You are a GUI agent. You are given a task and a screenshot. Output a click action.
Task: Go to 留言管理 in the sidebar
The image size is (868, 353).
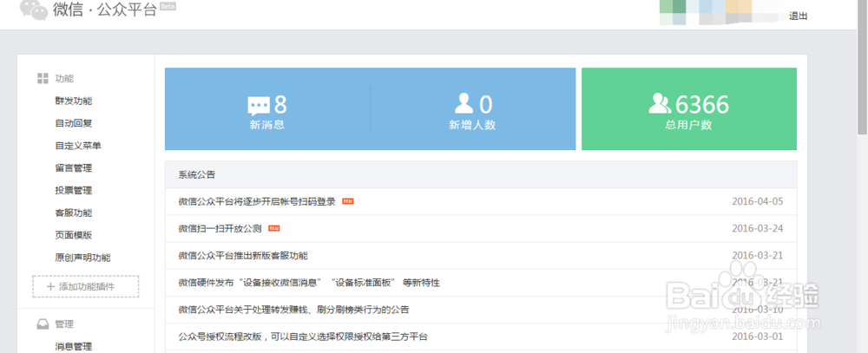pos(74,168)
